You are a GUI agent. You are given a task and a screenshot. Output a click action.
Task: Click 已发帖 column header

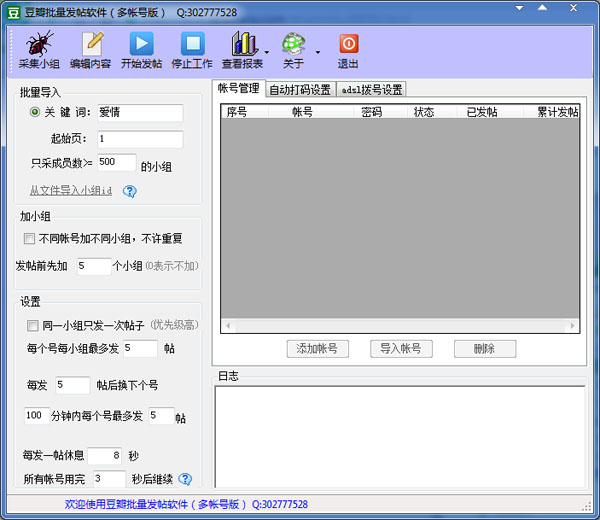click(x=490, y=112)
